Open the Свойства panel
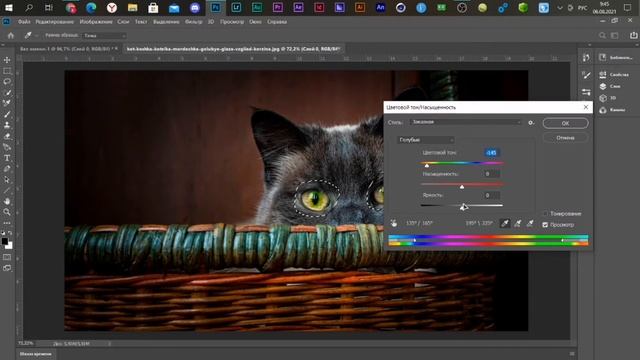This screenshot has height=360, width=640. [614, 75]
